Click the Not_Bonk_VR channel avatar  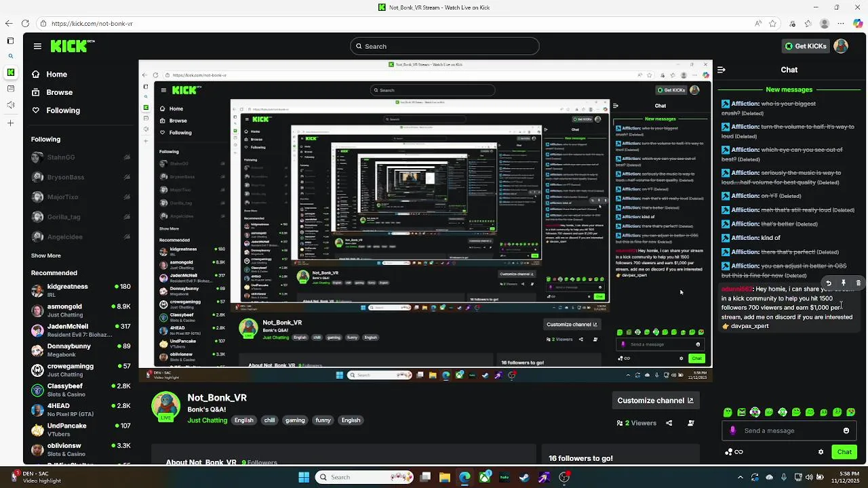pos(165,406)
